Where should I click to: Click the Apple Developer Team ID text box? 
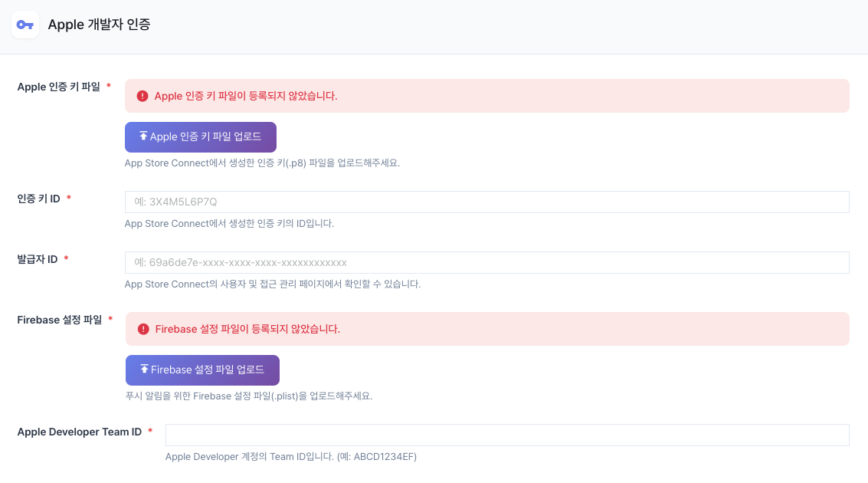[x=507, y=435]
